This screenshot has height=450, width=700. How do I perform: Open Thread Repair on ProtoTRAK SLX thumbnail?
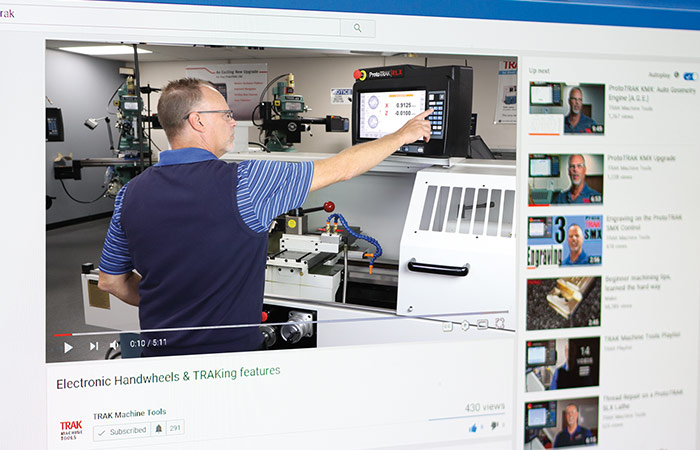point(562,422)
